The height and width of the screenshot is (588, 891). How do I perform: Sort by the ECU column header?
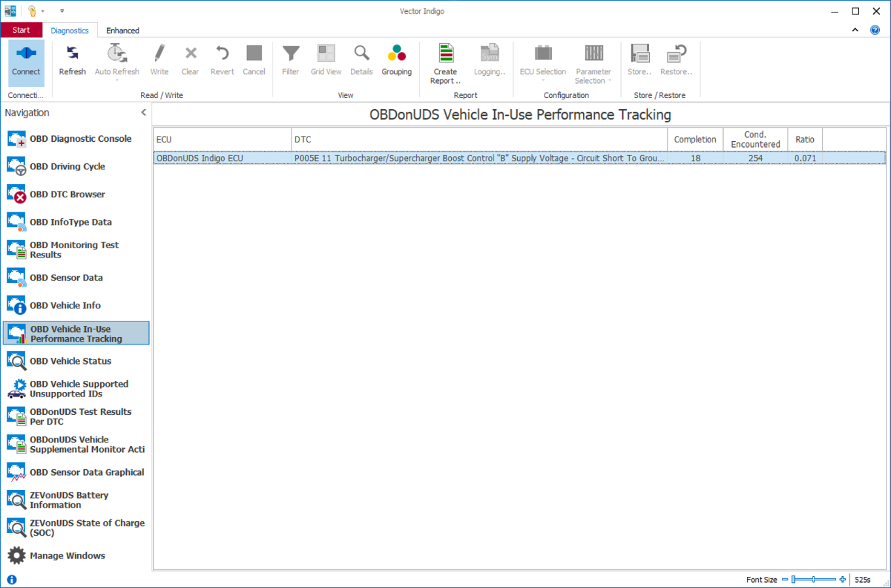222,139
